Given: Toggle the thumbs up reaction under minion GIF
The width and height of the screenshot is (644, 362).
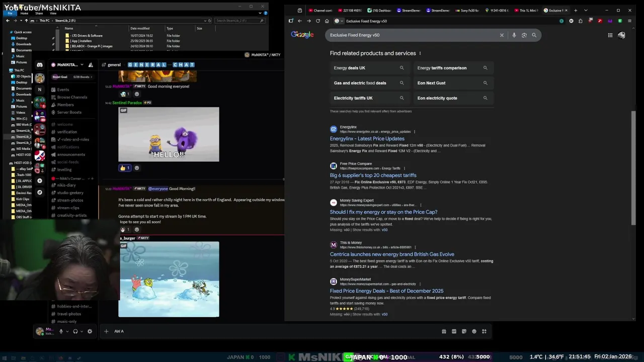Looking at the screenshot, I should (x=125, y=168).
